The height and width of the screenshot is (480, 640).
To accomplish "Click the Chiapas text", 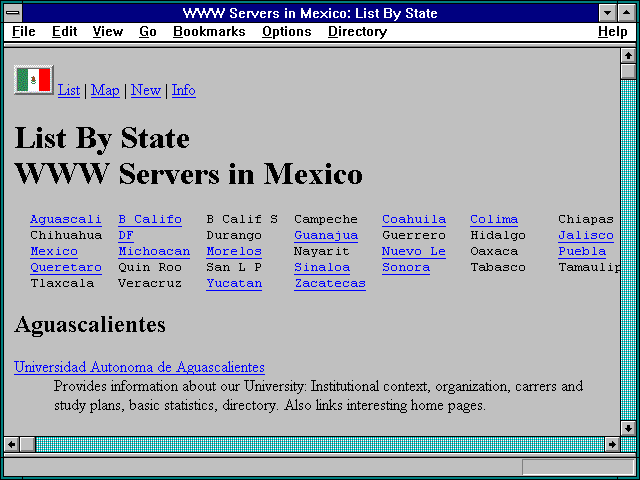I will (x=586, y=220).
